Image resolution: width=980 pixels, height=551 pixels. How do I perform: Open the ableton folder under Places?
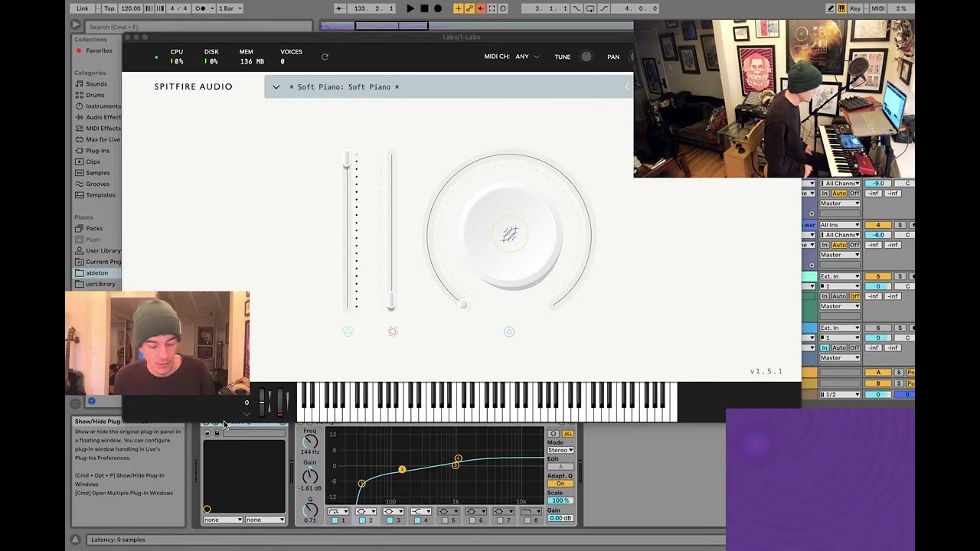97,272
